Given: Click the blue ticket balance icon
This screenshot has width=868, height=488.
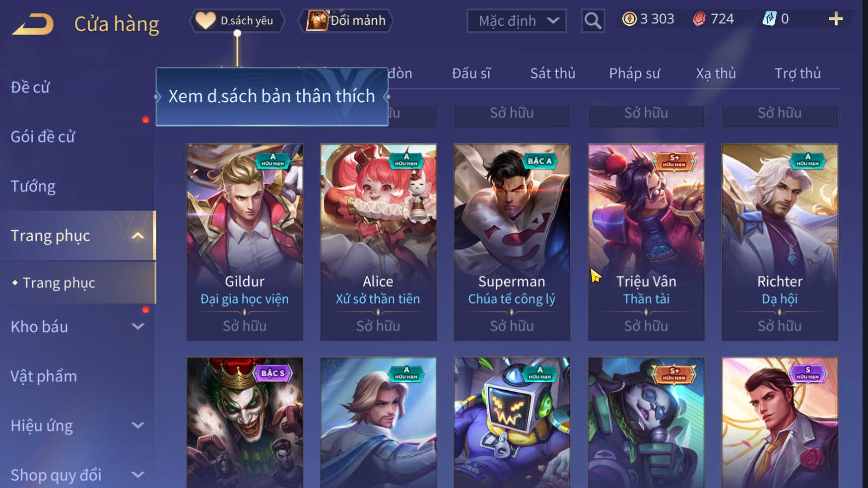Looking at the screenshot, I should coord(769,19).
